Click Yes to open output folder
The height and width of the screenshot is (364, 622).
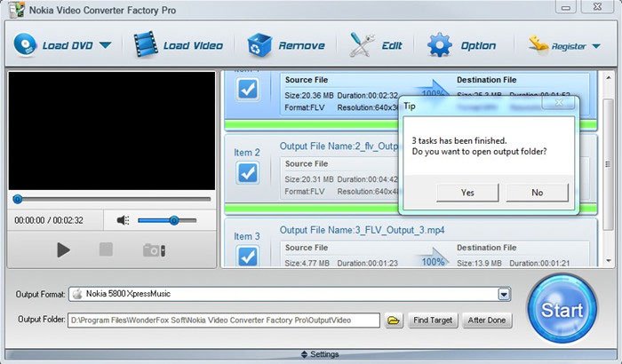467,193
